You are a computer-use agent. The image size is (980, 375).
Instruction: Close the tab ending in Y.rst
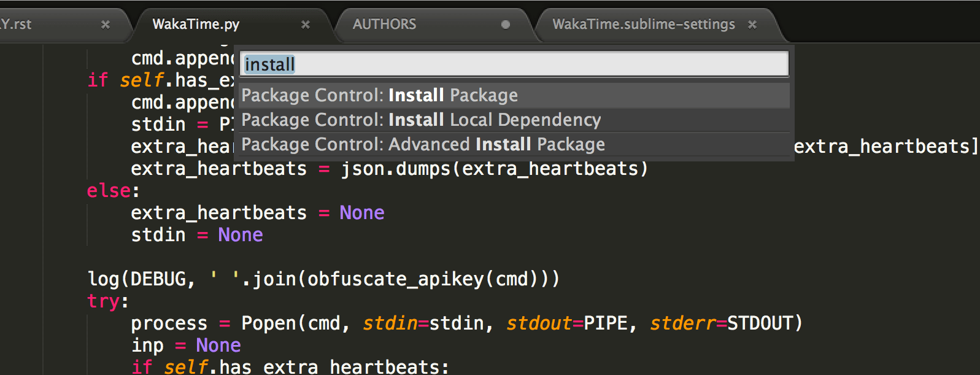point(106,25)
